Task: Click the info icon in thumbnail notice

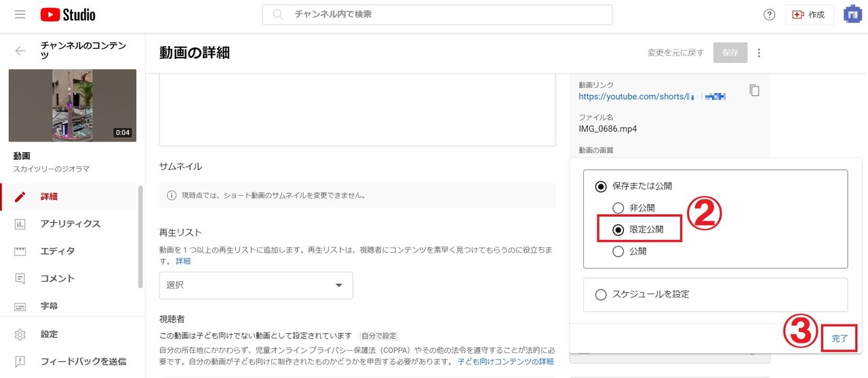Action: pyautogui.click(x=172, y=196)
